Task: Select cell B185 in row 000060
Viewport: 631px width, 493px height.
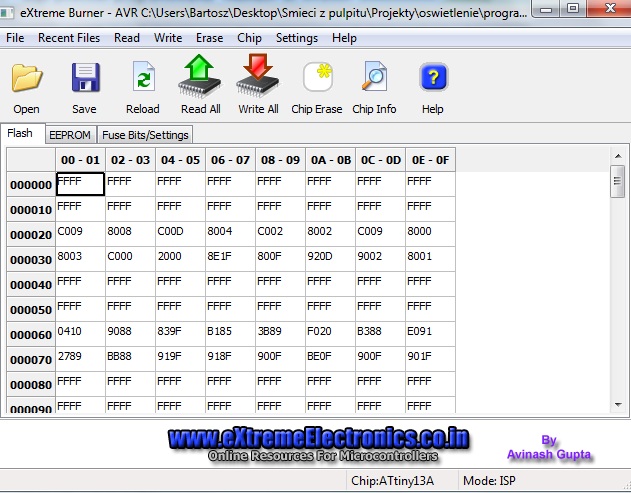Action: pyautogui.click(x=230, y=334)
